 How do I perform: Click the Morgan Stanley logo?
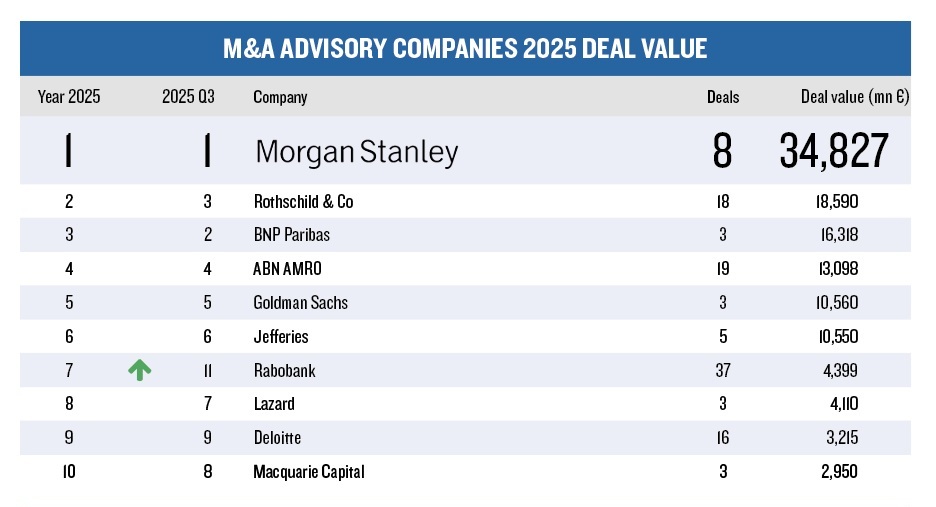click(356, 152)
